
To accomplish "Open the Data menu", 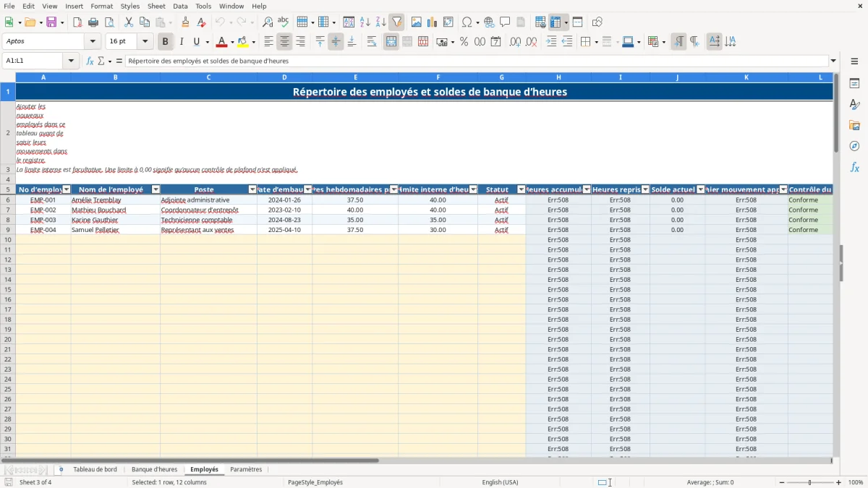I will [x=180, y=6].
